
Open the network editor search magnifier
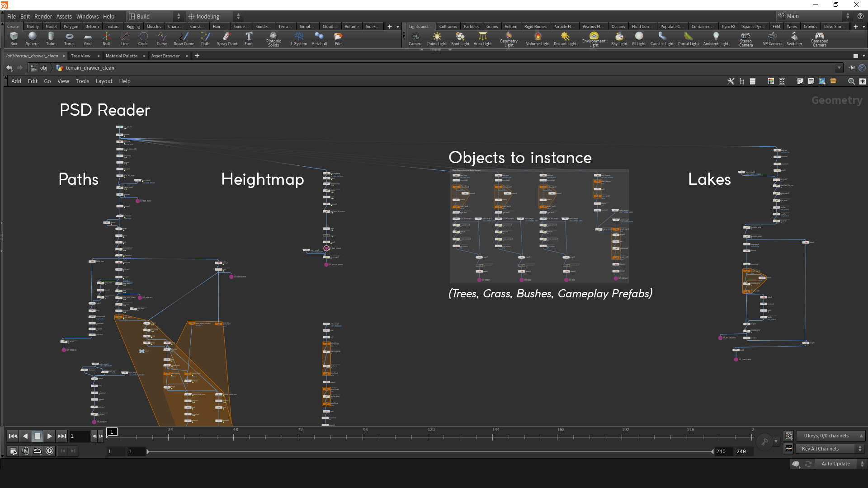pos(851,81)
